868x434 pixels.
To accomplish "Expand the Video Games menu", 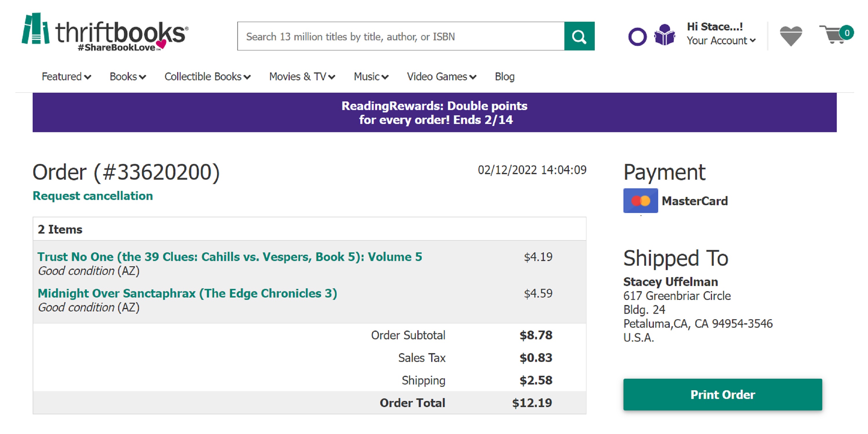I will click(441, 76).
